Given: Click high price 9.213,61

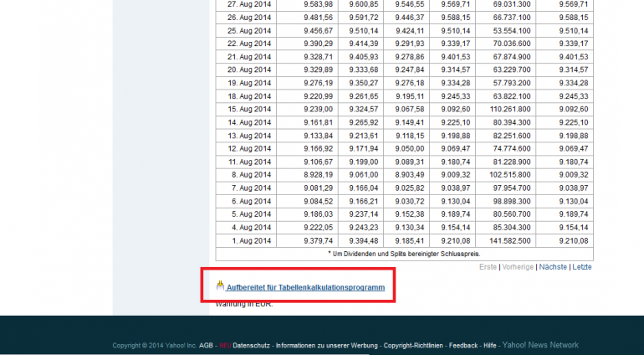Looking at the screenshot, I should [364, 136].
